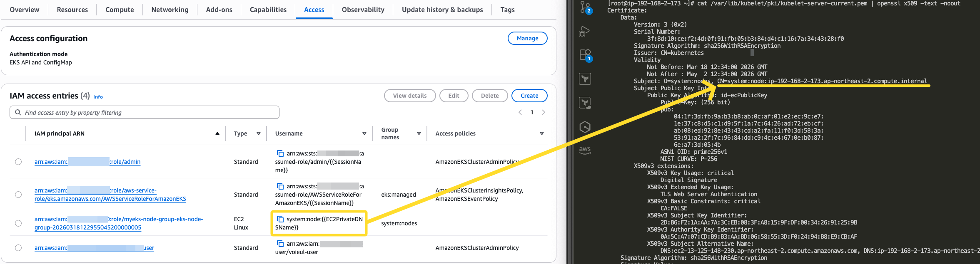Select the role/admin access entry radio

[18, 162]
